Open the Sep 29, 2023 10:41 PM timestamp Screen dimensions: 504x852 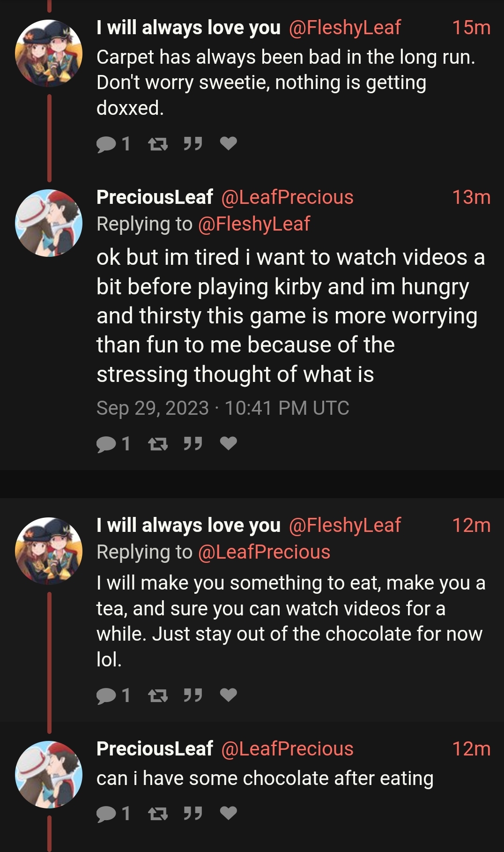click(x=223, y=408)
